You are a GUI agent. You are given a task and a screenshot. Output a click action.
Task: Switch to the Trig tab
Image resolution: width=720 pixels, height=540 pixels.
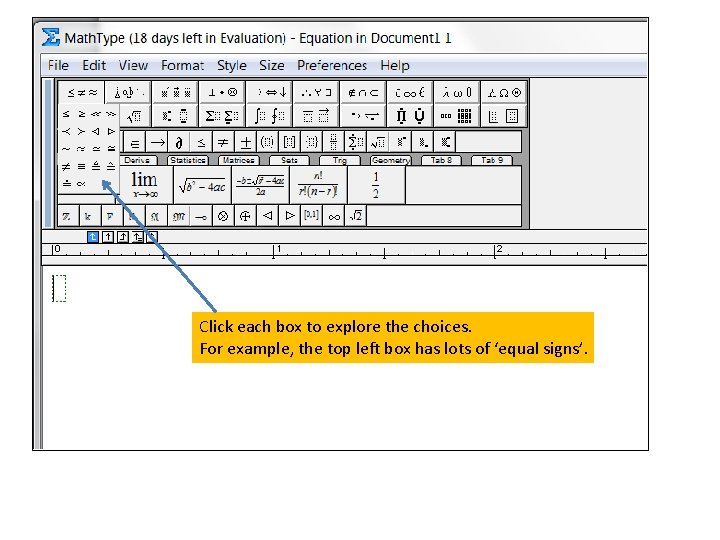[340, 160]
